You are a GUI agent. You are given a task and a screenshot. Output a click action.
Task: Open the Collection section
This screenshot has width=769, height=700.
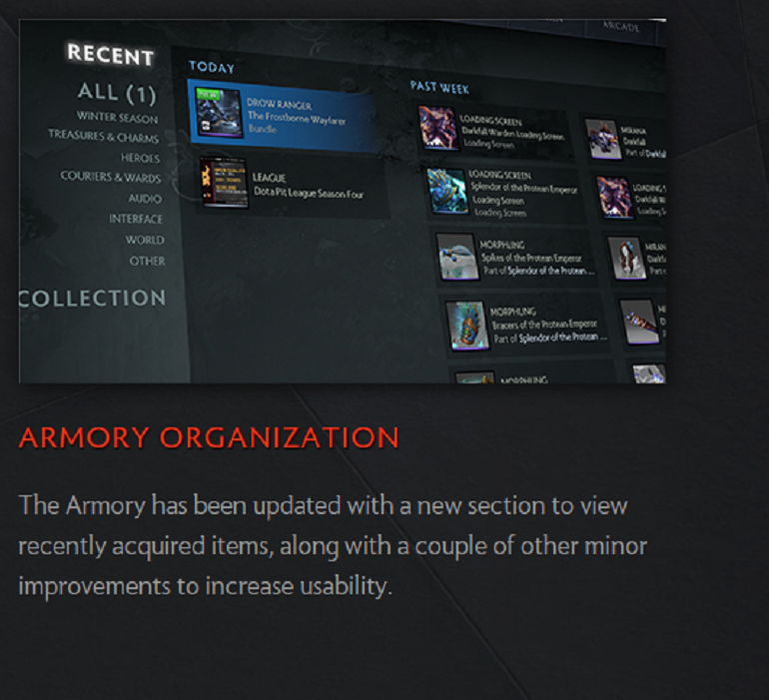92,299
